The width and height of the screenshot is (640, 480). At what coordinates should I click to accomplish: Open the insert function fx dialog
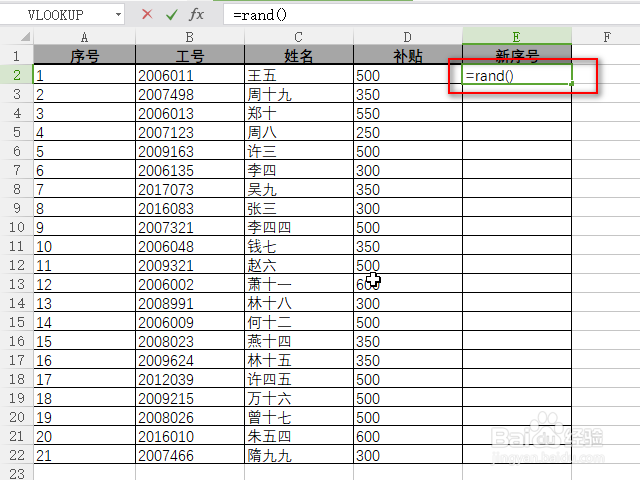[196, 15]
